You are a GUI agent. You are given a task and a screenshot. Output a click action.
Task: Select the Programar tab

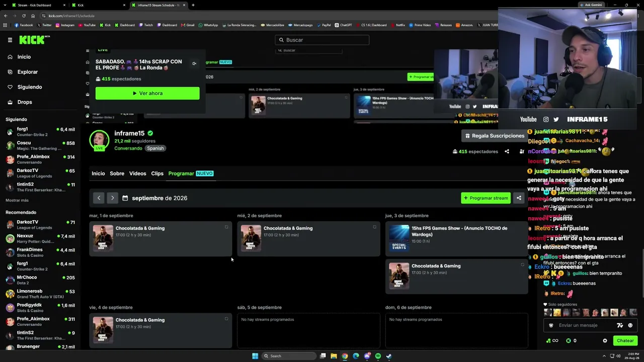pos(191,173)
